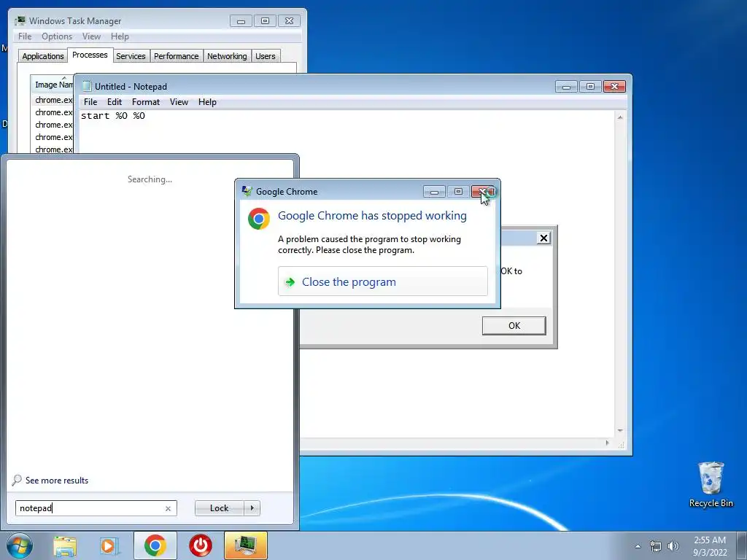Click the Lock button in Start menu
The height and width of the screenshot is (560, 747).
click(219, 508)
